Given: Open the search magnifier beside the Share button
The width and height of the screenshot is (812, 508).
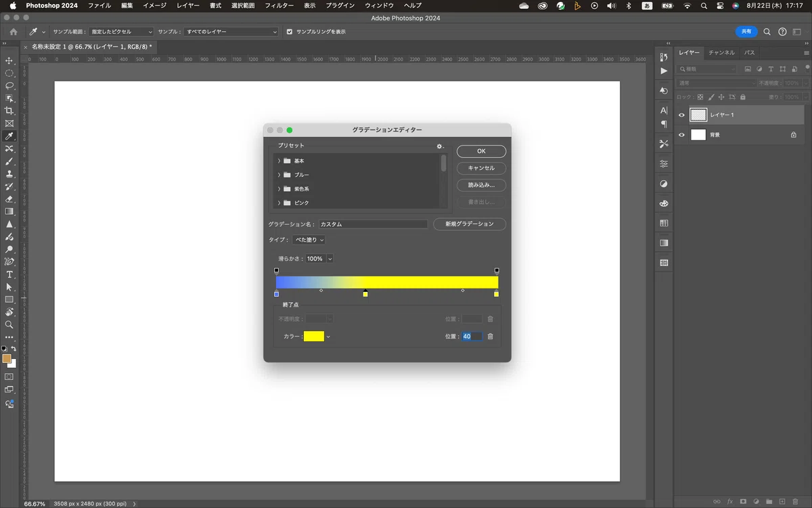Looking at the screenshot, I should (767, 32).
